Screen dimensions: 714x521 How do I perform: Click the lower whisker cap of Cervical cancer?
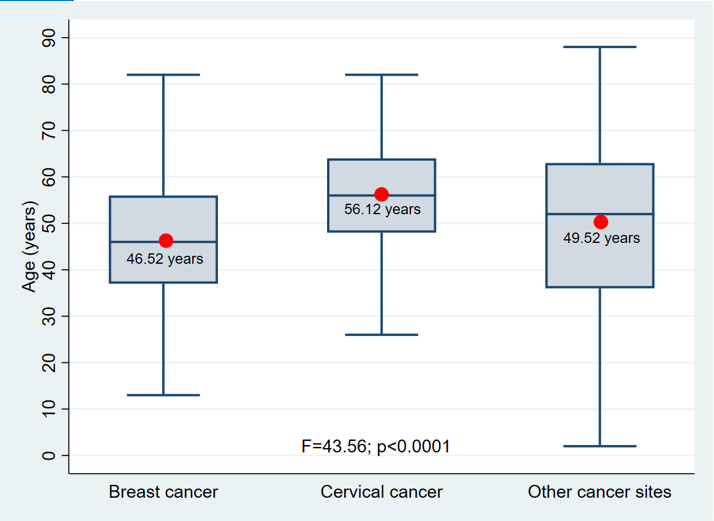[x=381, y=335]
